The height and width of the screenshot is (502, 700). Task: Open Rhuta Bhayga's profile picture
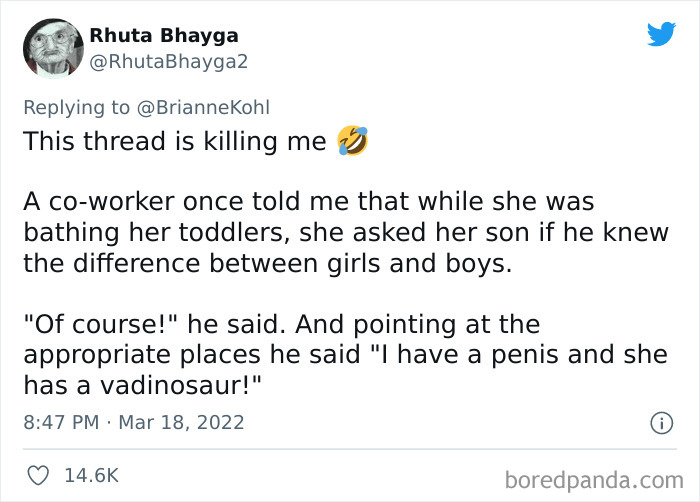coord(52,47)
